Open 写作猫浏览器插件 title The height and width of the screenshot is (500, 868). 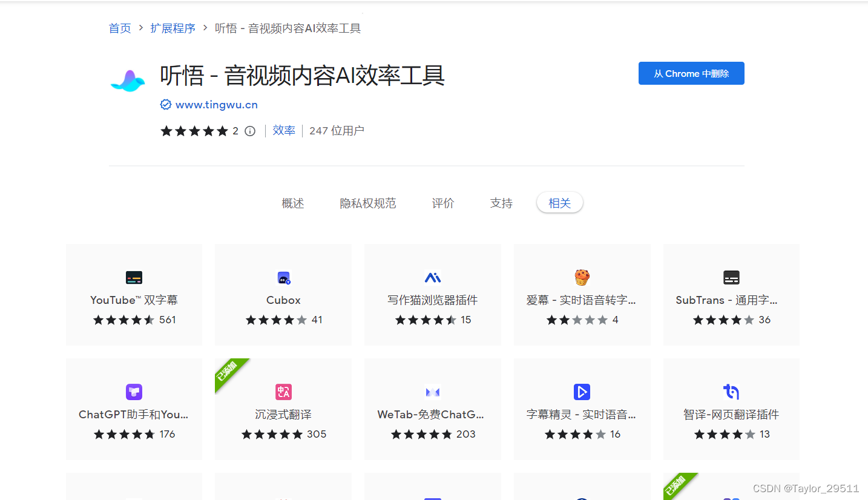click(433, 300)
